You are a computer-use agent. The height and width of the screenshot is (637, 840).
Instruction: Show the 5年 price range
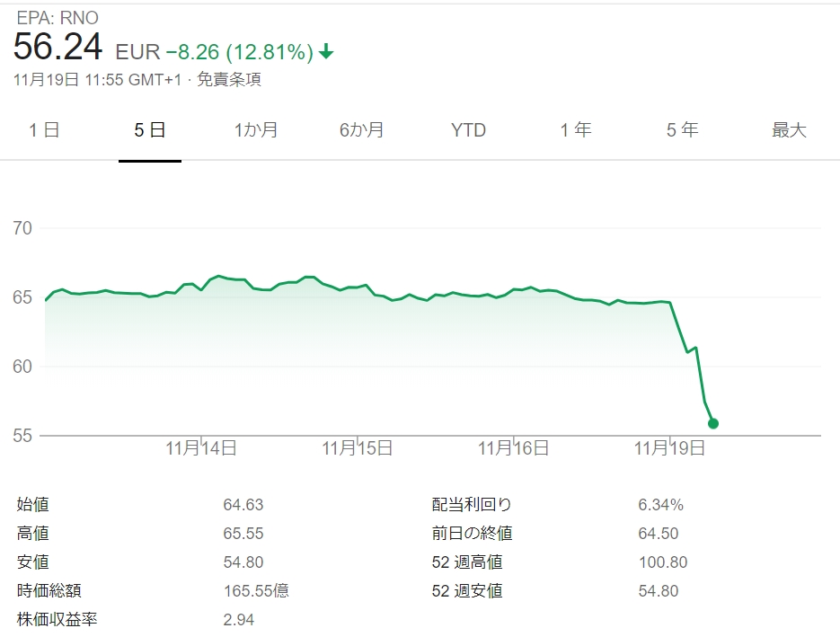click(682, 130)
